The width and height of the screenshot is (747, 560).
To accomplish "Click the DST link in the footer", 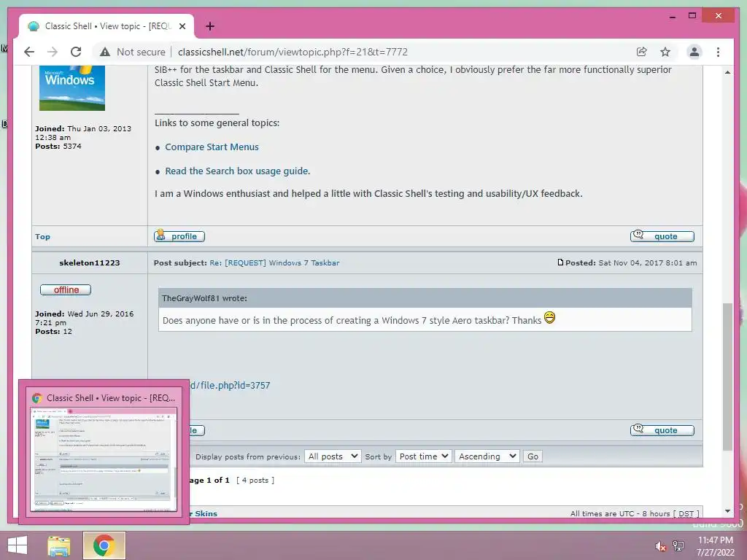I will click(x=686, y=514).
